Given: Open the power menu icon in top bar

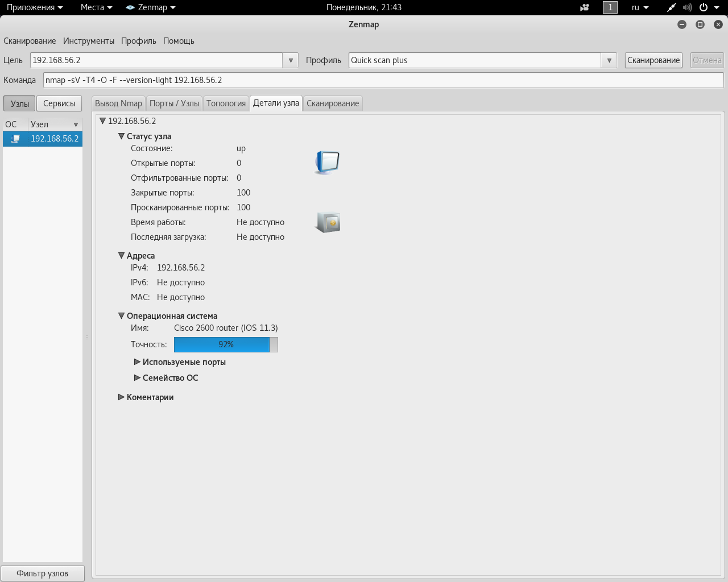Looking at the screenshot, I should pos(704,7).
